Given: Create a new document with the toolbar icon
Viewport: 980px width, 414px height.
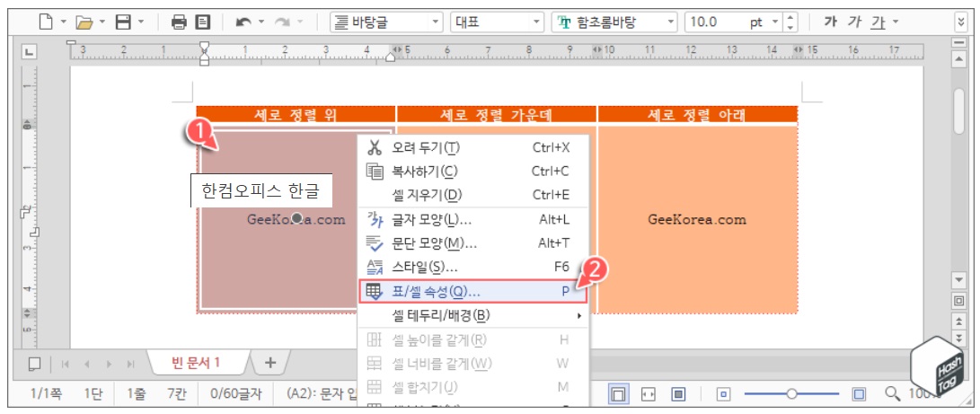Looking at the screenshot, I should [x=46, y=22].
